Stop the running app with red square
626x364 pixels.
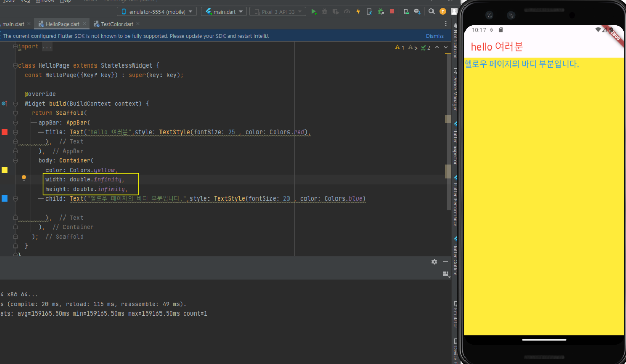pos(392,11)
